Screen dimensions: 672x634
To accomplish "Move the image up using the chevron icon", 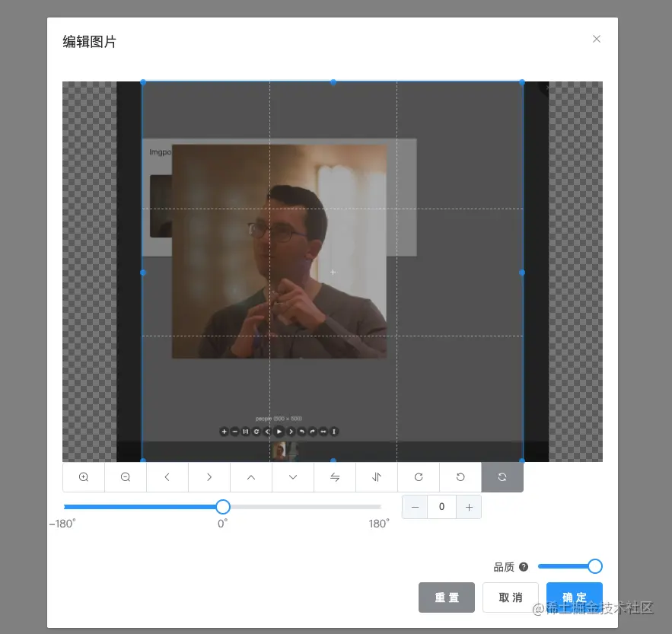I will point(250,477).
